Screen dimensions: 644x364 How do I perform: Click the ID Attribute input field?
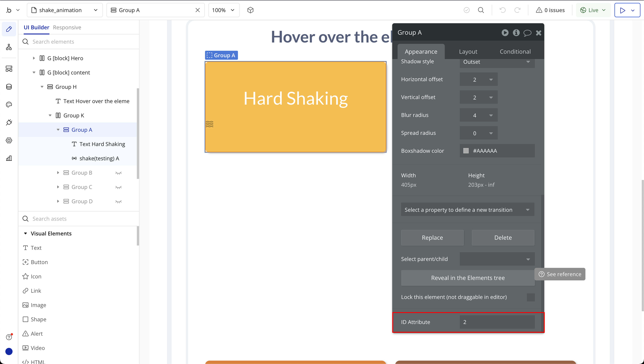click(497, 322)
